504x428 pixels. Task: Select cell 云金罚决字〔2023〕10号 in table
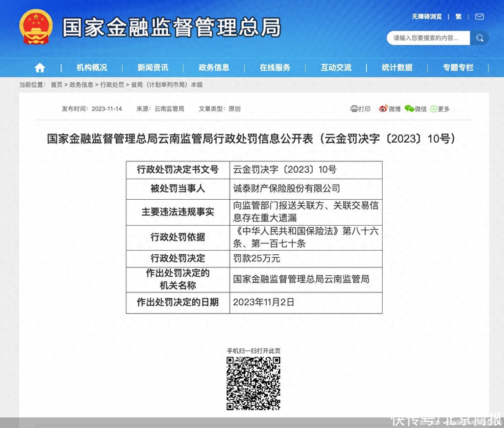tap(306, 170)
